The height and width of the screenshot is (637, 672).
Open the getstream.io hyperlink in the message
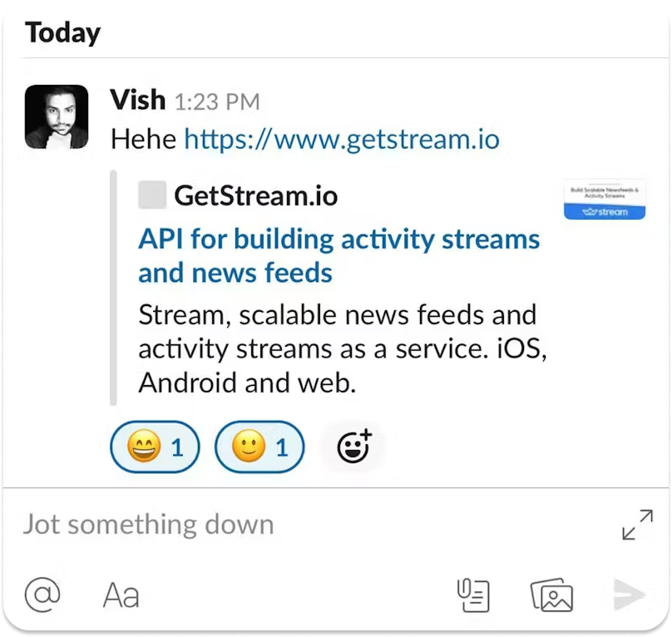(x=340, y=140)
